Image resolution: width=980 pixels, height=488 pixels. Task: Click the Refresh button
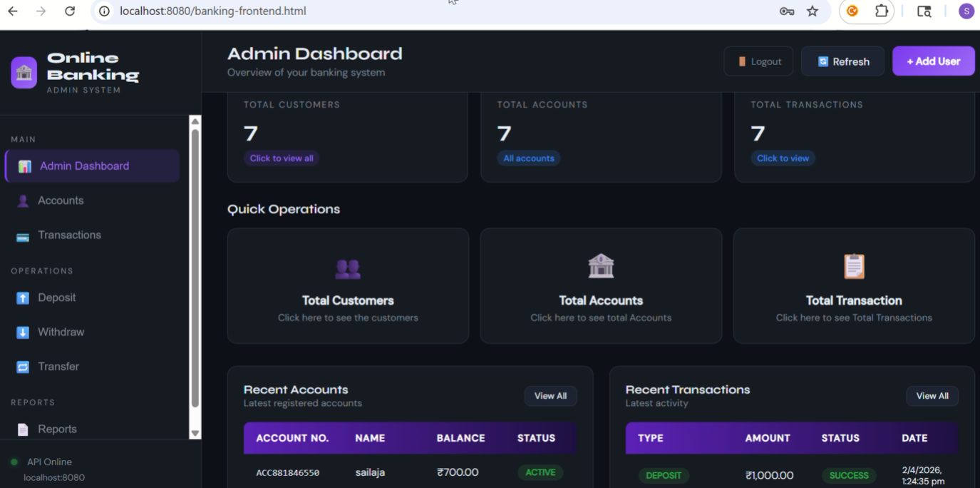tap(842, 61)
